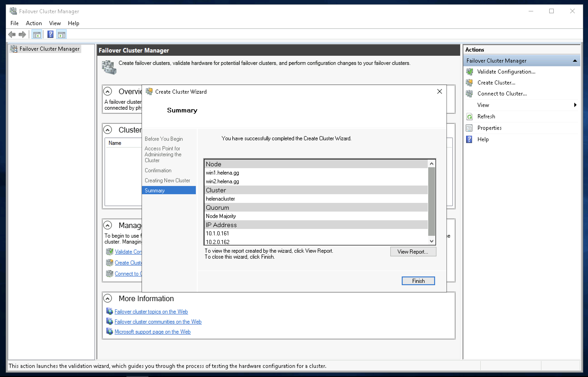Click the Back arrow toolbar icon

[x=11, y=35]
